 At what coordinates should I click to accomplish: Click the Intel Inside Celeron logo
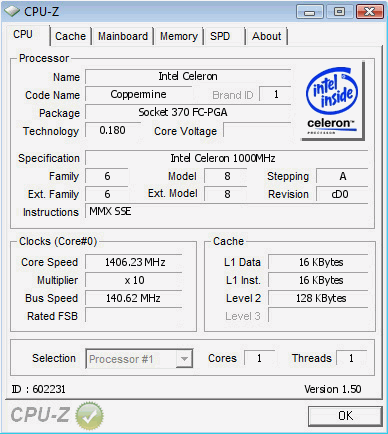pyautogui.click(x=333, y=101)
